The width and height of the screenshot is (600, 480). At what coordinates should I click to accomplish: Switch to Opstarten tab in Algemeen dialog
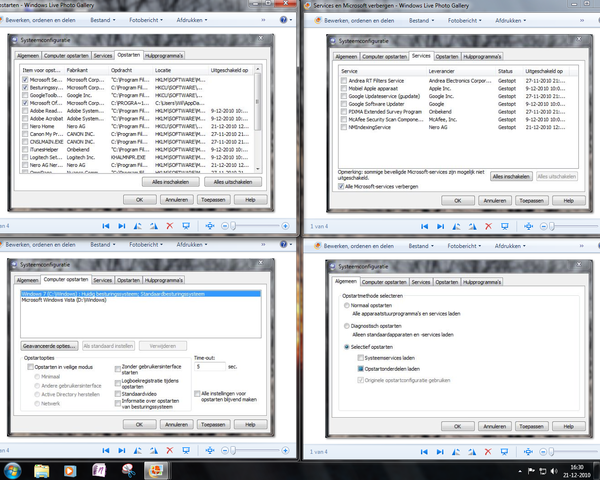tap(447, 282)
